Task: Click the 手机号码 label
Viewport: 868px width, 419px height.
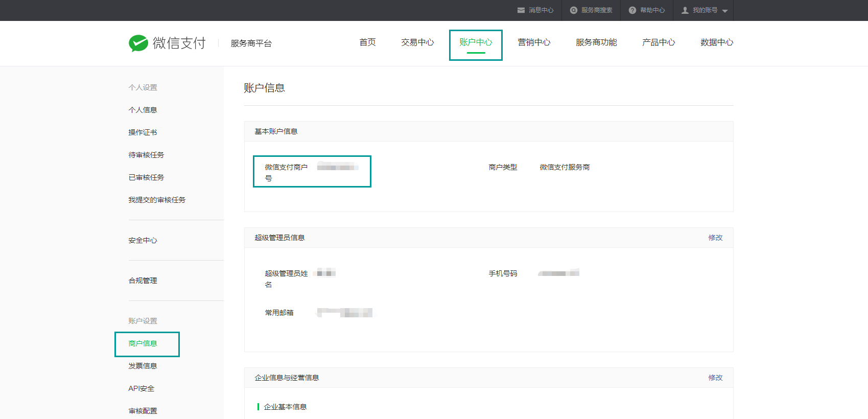Action: click(503, 273)
